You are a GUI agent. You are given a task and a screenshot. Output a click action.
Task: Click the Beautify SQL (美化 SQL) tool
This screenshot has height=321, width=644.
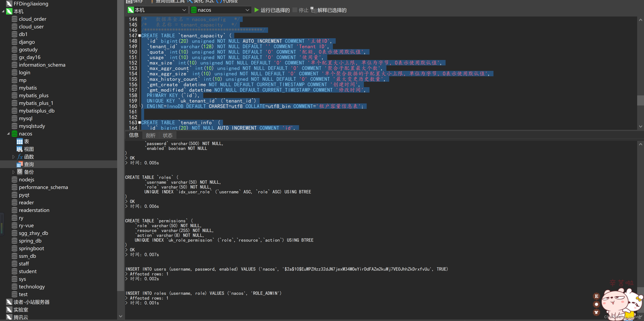201,1
